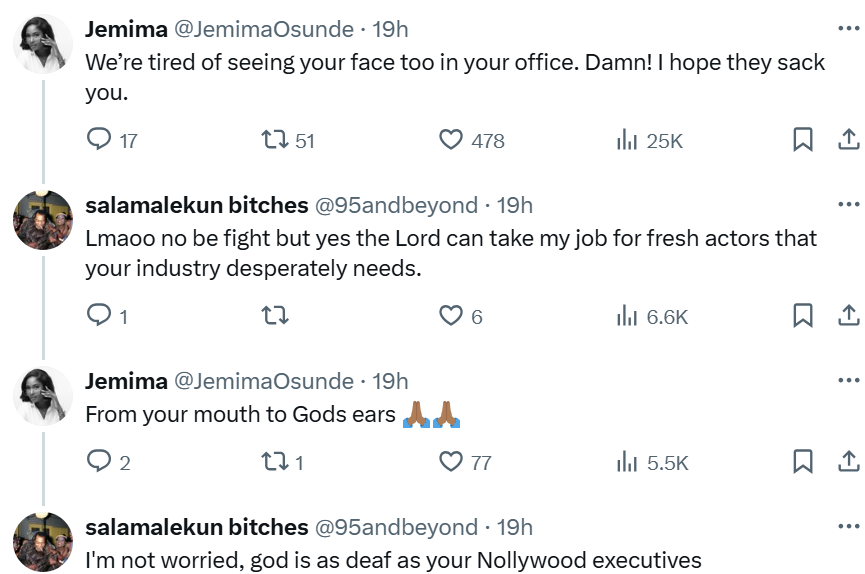Image resolution: width=865 pixels, height=574 pixels.
Task: Open @95andbeyond handle on second tweet
Action: pos(396,205)
